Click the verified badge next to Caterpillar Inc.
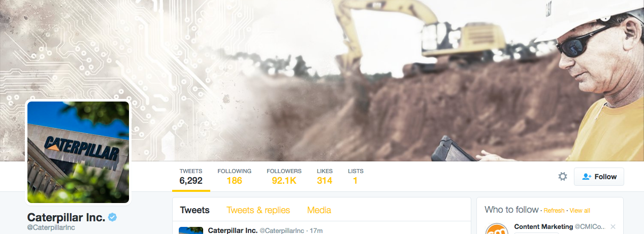644x234 pixels. 113,217
